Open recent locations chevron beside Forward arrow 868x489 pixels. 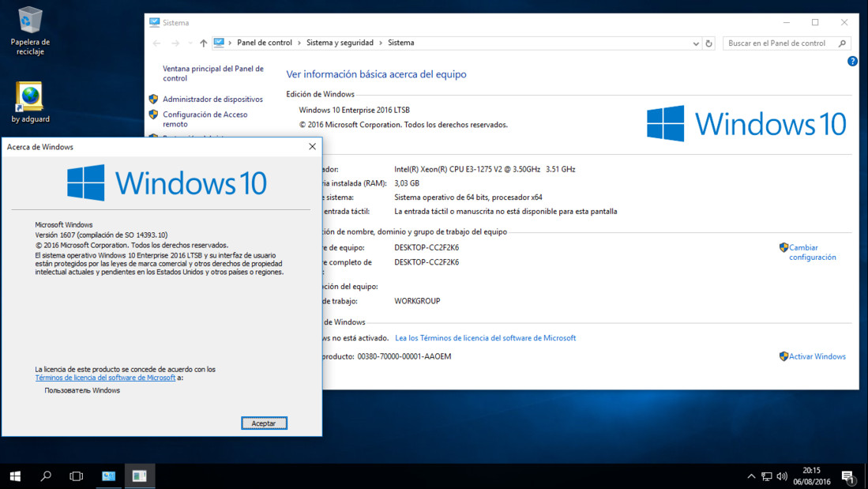pyautogui.click(x=190, y=43)
